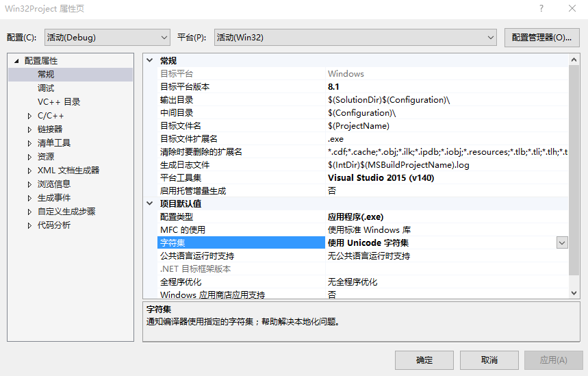The height and width of the screenshot is (376, 588).
Task: Click the help question mark in title bar
Action: point(541,8)
